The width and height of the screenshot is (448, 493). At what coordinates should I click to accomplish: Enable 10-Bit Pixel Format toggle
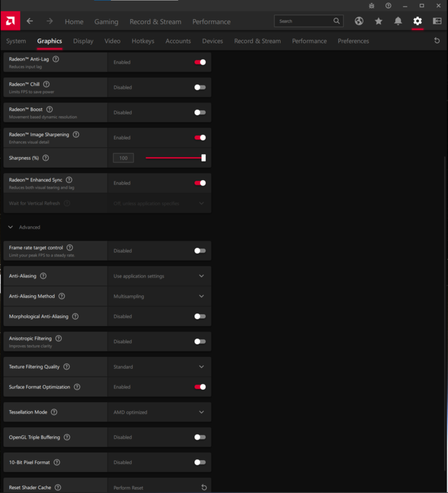[x=200, y=462]
